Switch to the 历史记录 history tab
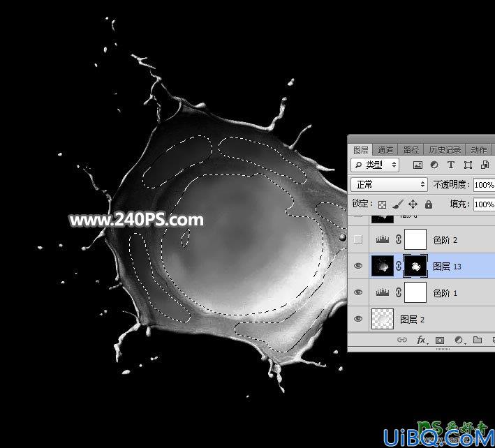Viewport: 495px width, 448px height. pyautogui.click(x=445, y=150)
